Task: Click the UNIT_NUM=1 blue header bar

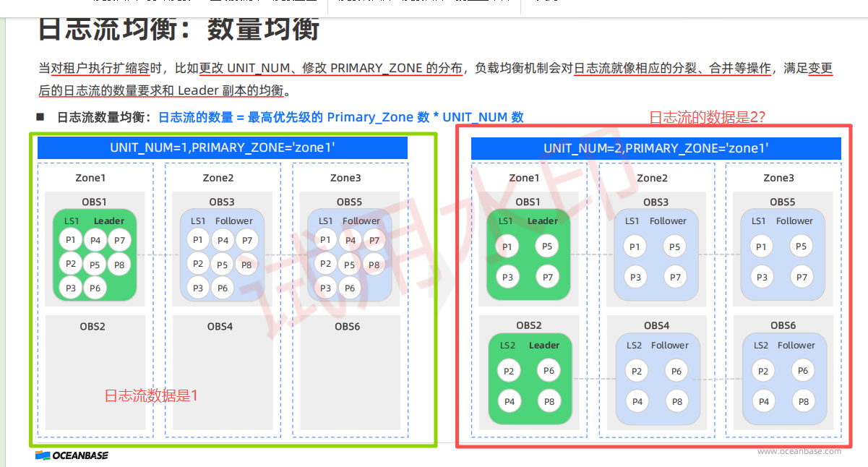Action: tap(222, 147)
